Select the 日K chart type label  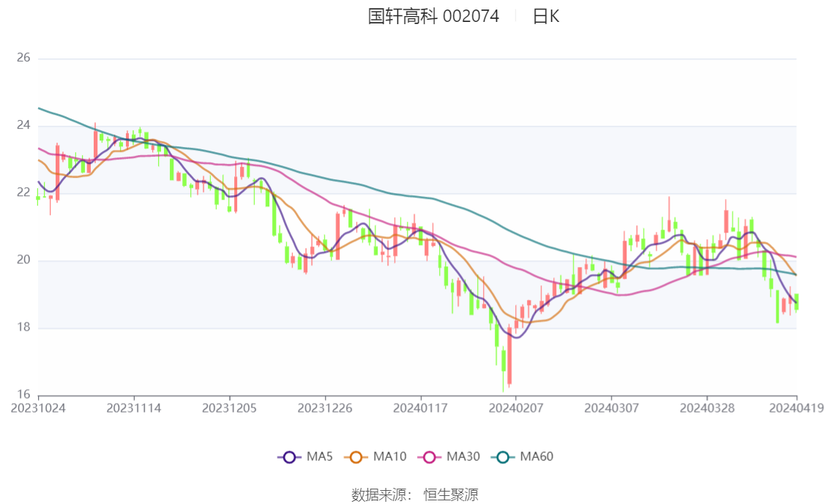[x=546, y=17]
